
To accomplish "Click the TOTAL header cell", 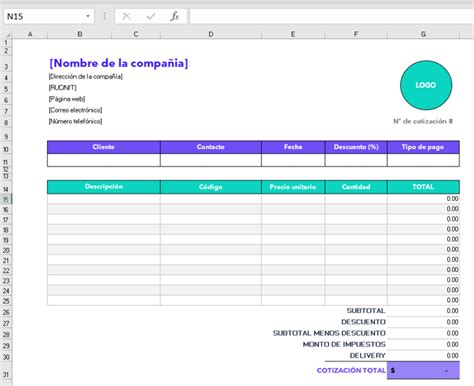I will coord(423,187).
